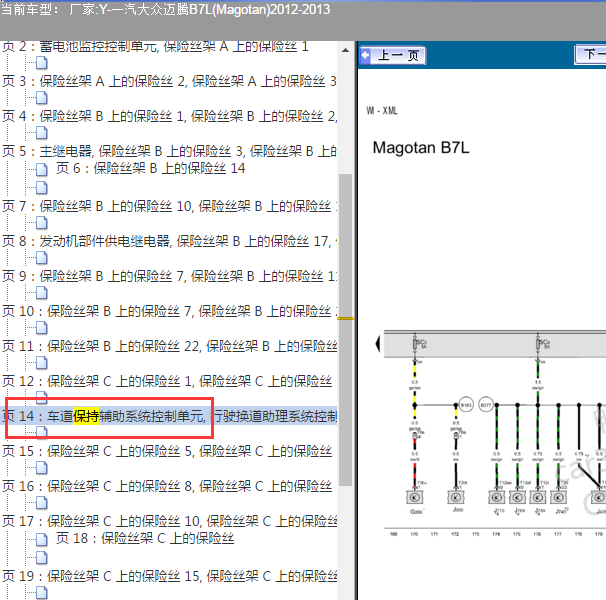Select 页 4 保险丝架 B 上的保险丝 1 entry
The image size is (606, 600).
pos(169,116)
